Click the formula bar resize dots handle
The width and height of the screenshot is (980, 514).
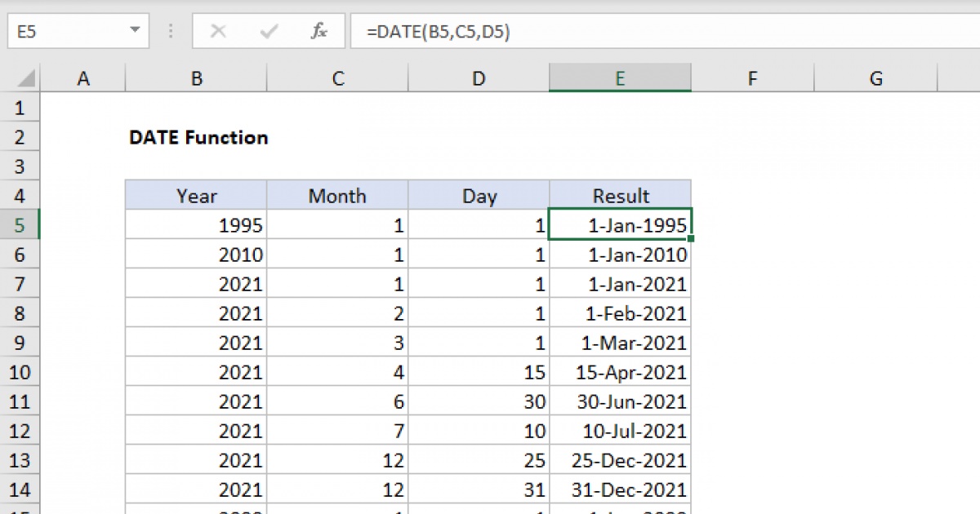(171, 31)
